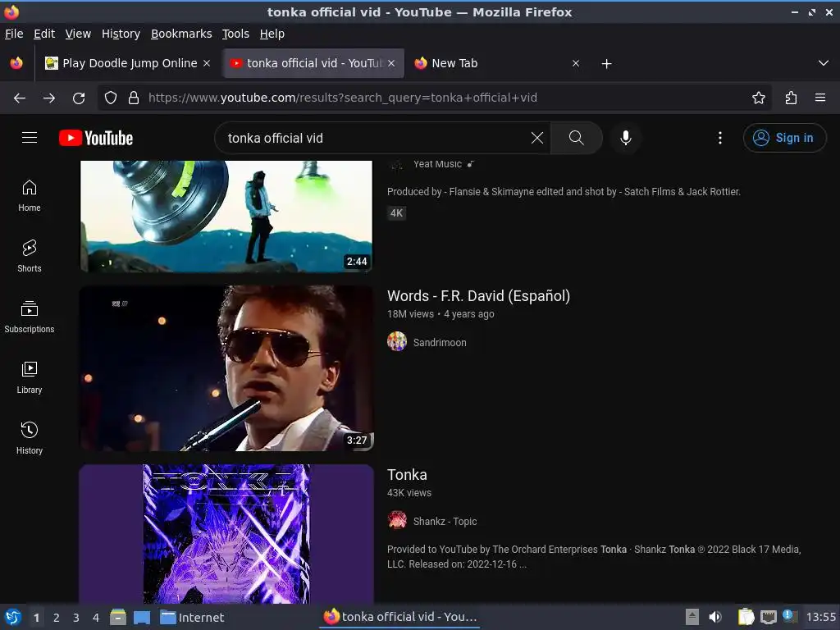Open the tracking protection shield icon

coord(111,98)
